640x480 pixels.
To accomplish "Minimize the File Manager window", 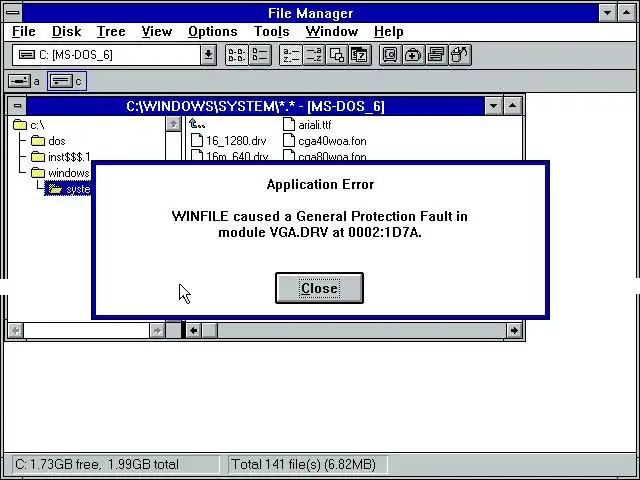I will tap(607, 13).
